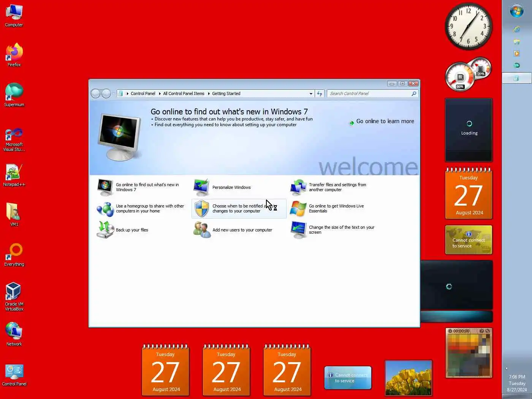This screenshot has width=532, height=399.
Task: Select the Control Panel desktop icon
Action: (x=14, y=375)
